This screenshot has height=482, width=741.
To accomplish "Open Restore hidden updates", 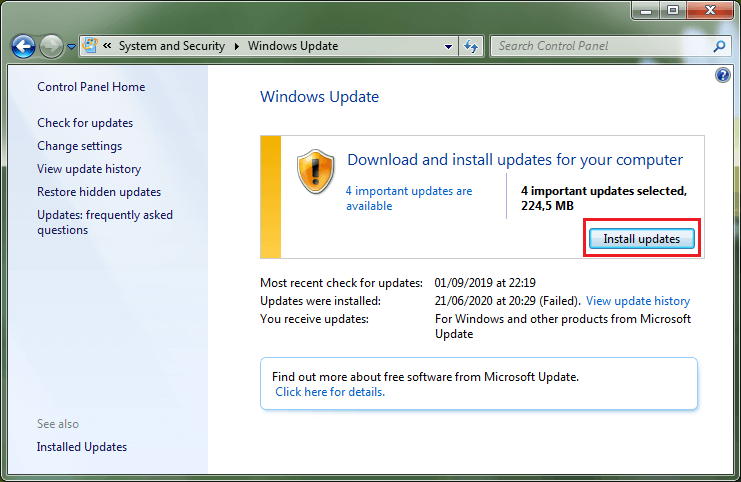I will point(99,192).
